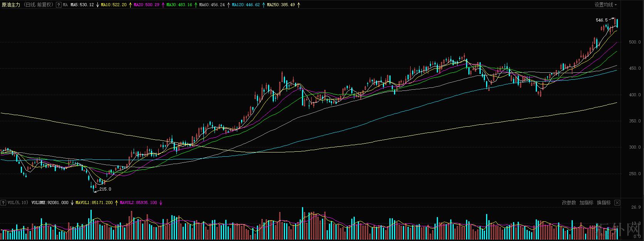Select the MA60 value label
Image resolution: width=644 pixels, height=241 pixels.
[x=212, y=5]
